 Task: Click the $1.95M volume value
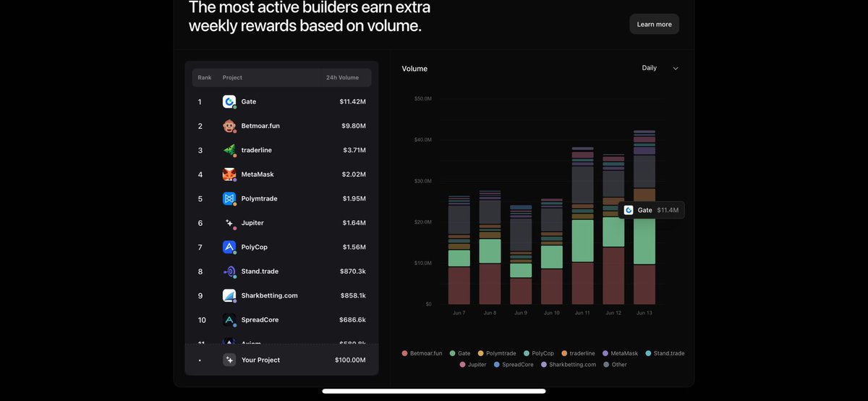click(x=354, y=199)
